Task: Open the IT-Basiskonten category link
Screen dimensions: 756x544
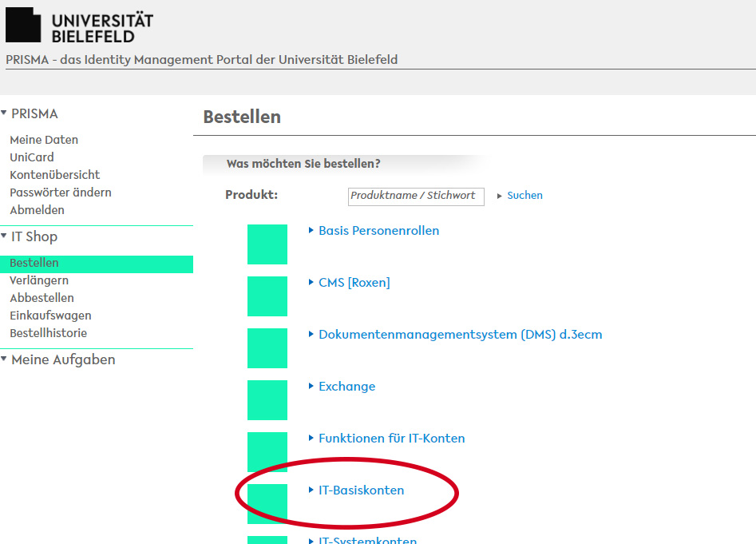Action: [x=361, y=490]
